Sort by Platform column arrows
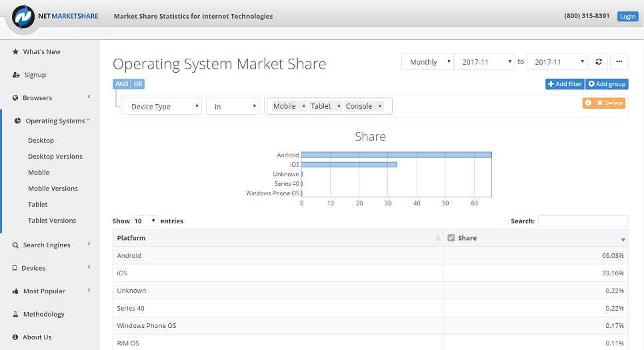 click(x=438, y=238)
